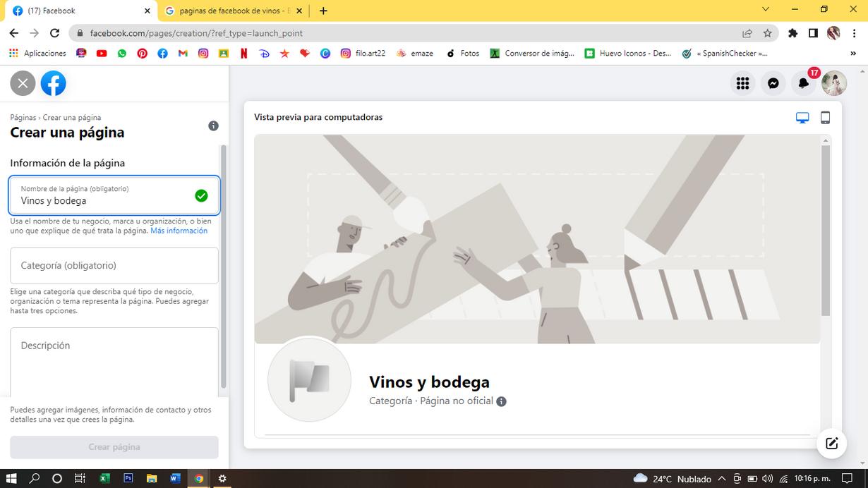This screenshot has width=868, height=488.
Task: Open the profile avatar account menu
Action: [834, 83]
